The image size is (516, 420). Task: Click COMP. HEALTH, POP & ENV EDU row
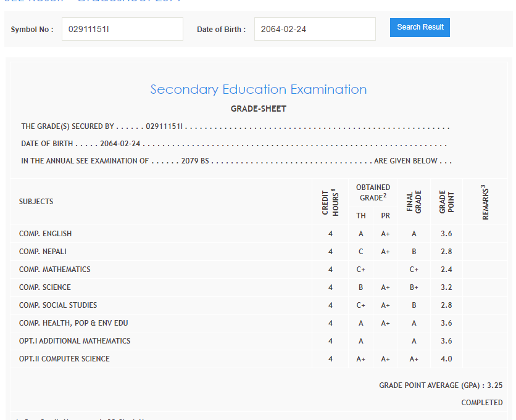pos(73,323)
